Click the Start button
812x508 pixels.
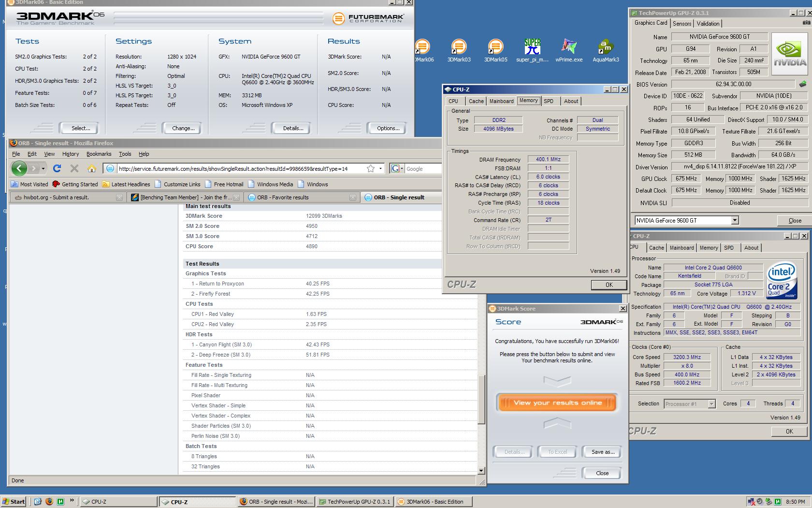click(x=14, y=502)
